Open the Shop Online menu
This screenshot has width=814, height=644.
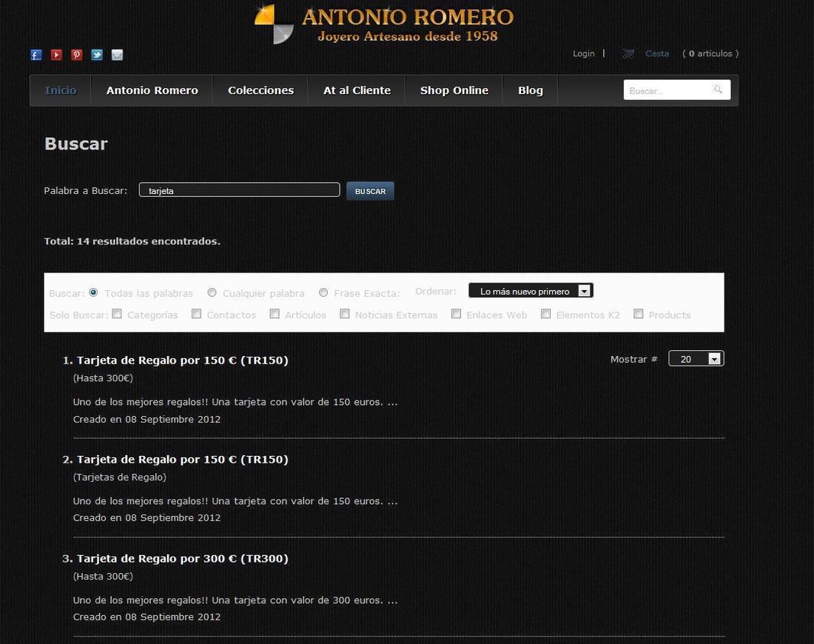point(454,90)
